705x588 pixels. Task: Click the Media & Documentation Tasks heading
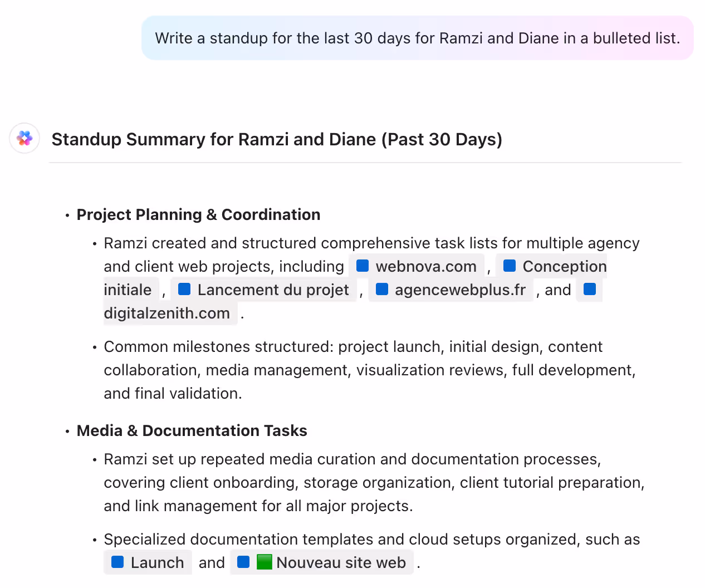(x=192, y=430)
